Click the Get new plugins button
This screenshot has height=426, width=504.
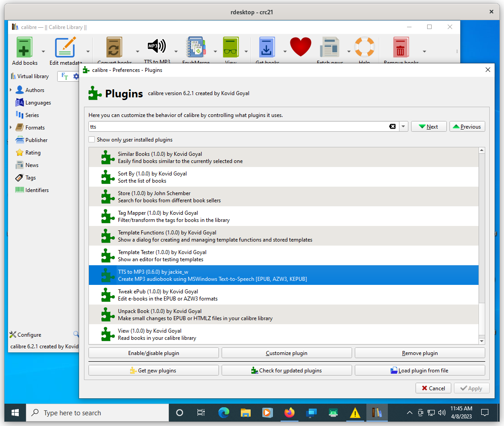(153, 371)
